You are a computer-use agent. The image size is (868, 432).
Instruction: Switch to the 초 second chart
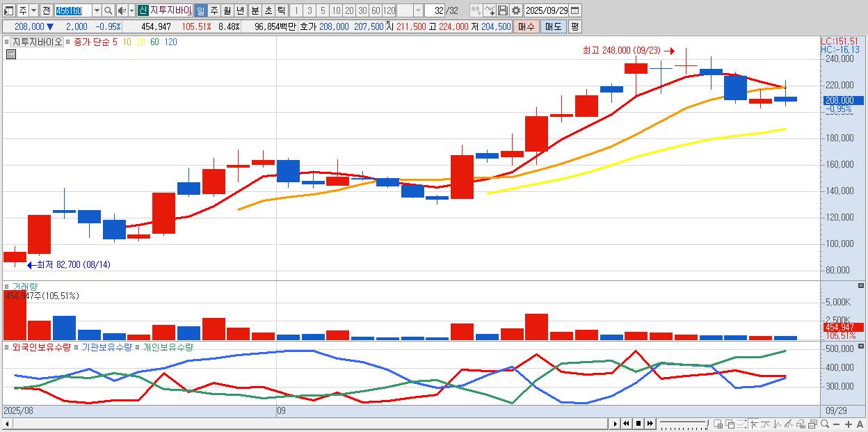(268, 10)
